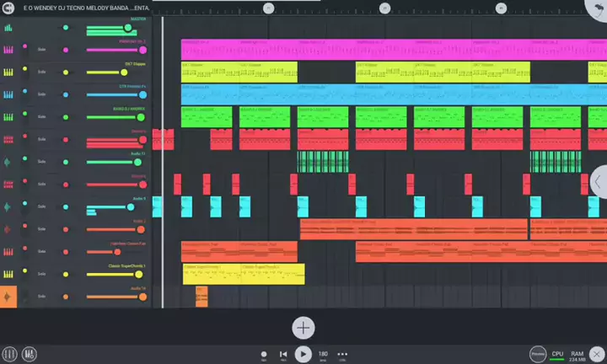Add a new track with the plus button
This screenshot has width=607, height=364.
point(303,328)
